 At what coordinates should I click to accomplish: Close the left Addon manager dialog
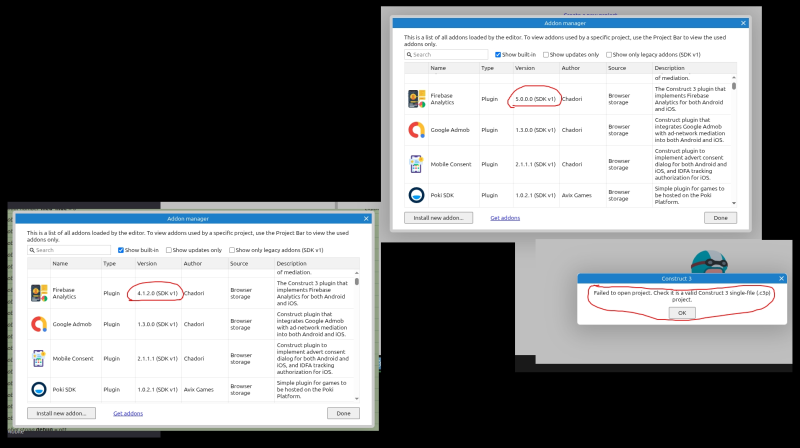(366, 218)
